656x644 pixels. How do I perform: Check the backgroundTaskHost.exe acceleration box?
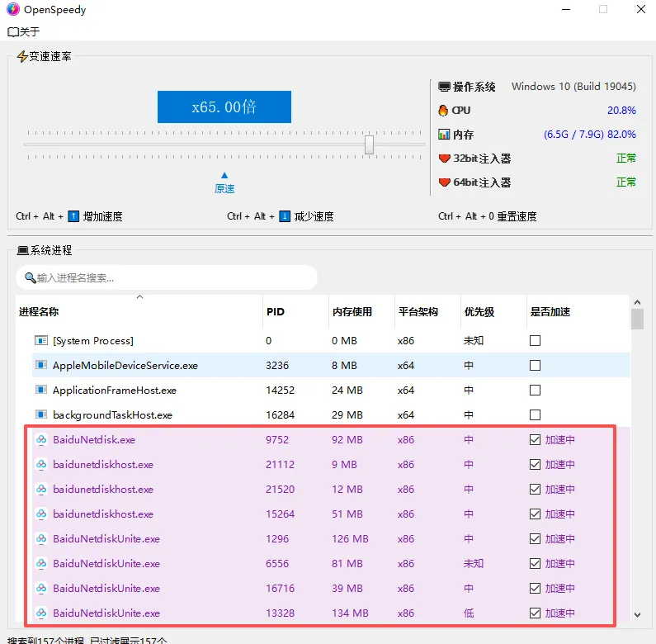click(x=535, y=414)
